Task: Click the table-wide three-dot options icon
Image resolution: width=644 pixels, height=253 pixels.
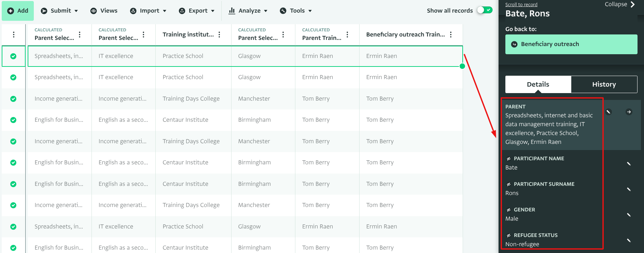Action: 14,34
